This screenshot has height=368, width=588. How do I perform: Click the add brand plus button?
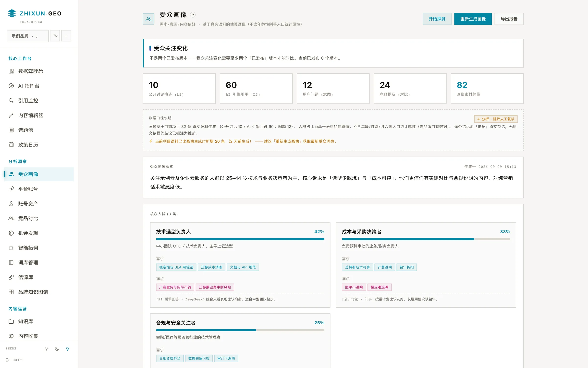[66, 36]
